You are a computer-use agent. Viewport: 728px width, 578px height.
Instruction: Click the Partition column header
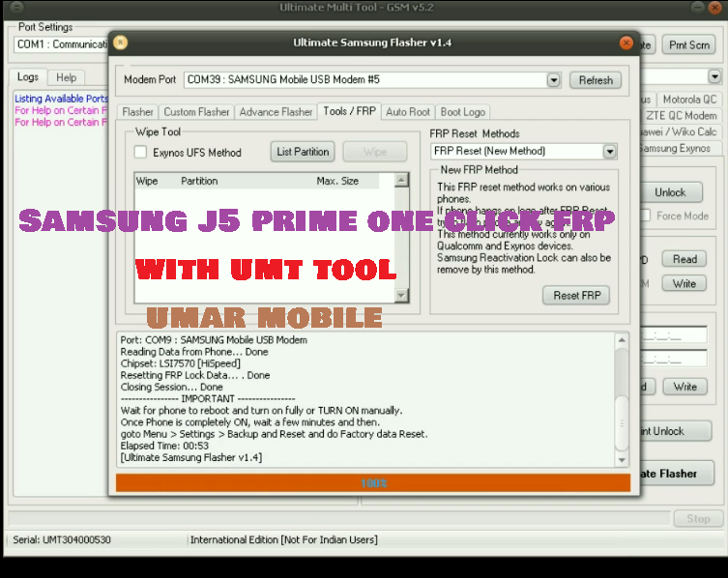[x=199, y=181]
